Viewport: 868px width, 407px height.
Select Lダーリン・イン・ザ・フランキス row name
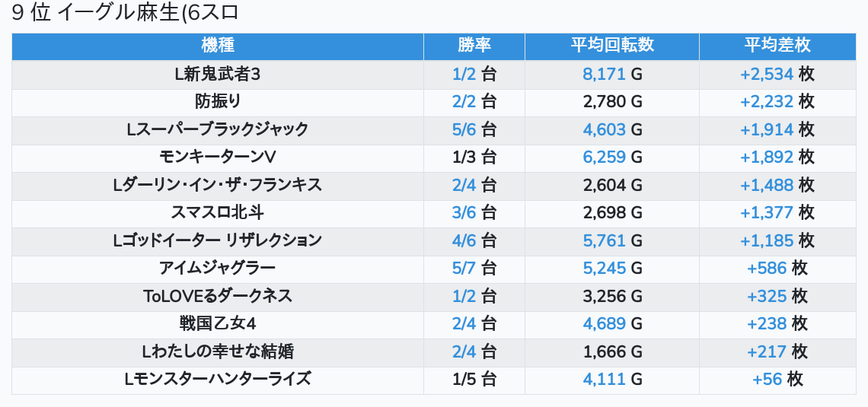218,185
